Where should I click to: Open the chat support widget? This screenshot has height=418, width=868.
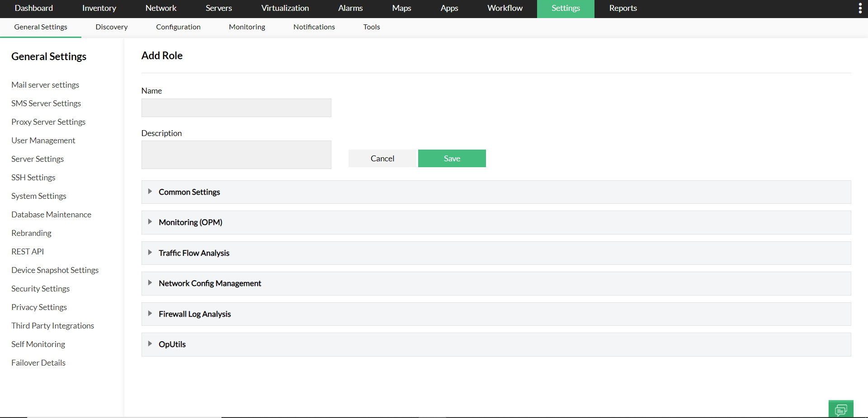[841, 409]
